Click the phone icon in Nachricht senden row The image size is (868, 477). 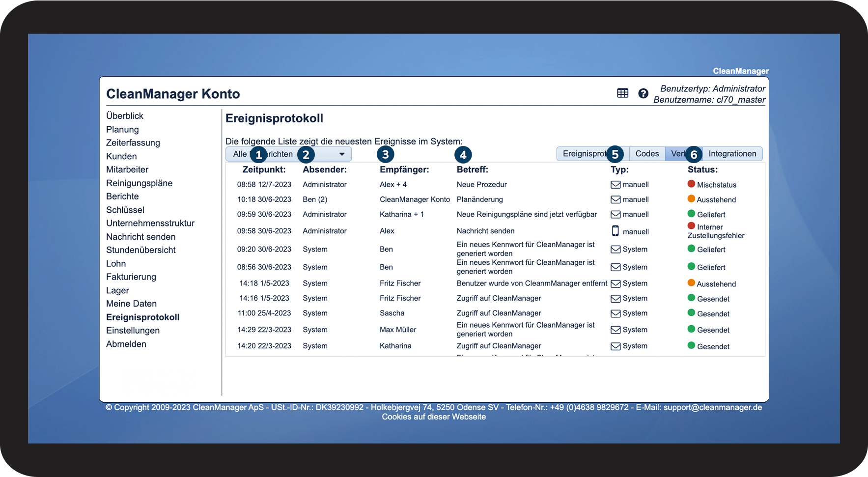(615, 231)
